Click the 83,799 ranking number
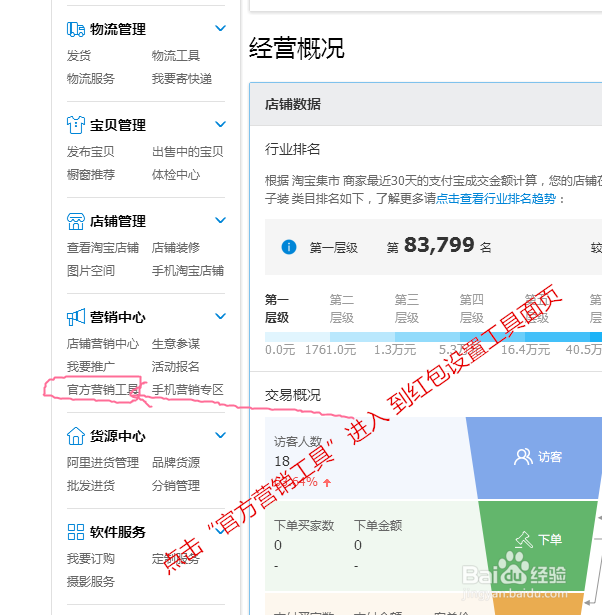The height and width of the screenshot is (615, 602). (x=439, y=245)
